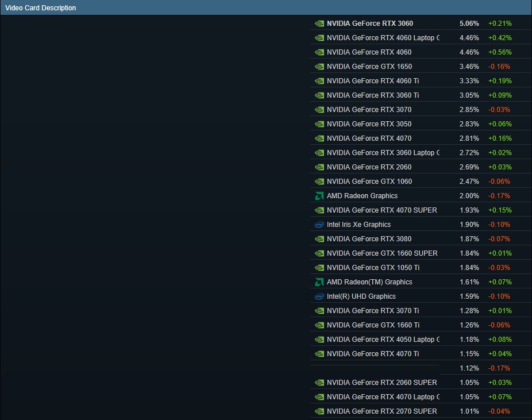Click the 1.15% share value

(469, 354)
